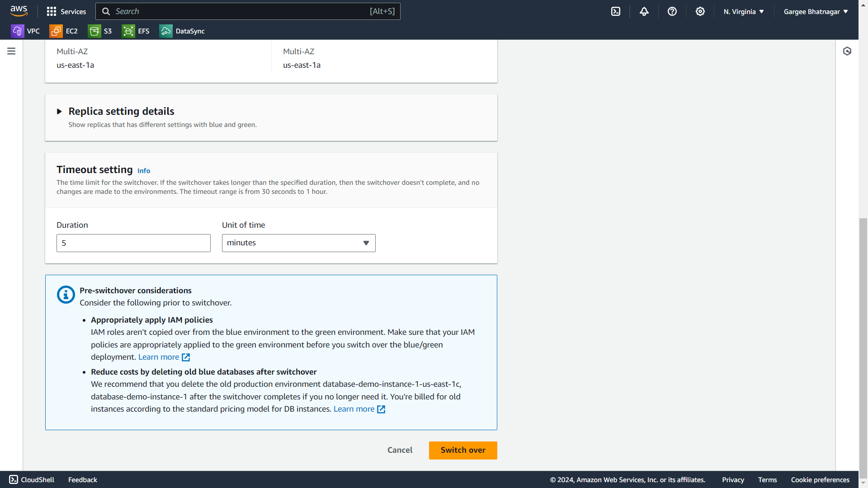
Task: Expand the left hamburger navigation menu
Action: click(11, 51)
